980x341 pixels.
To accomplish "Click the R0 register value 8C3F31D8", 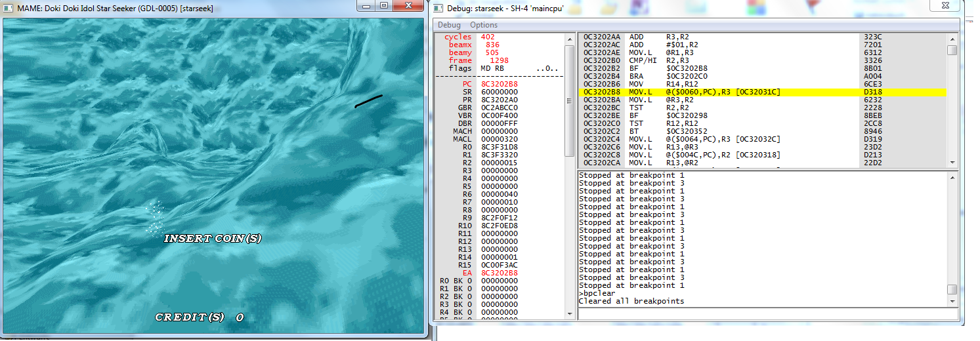I will click(x=500, y=148).
